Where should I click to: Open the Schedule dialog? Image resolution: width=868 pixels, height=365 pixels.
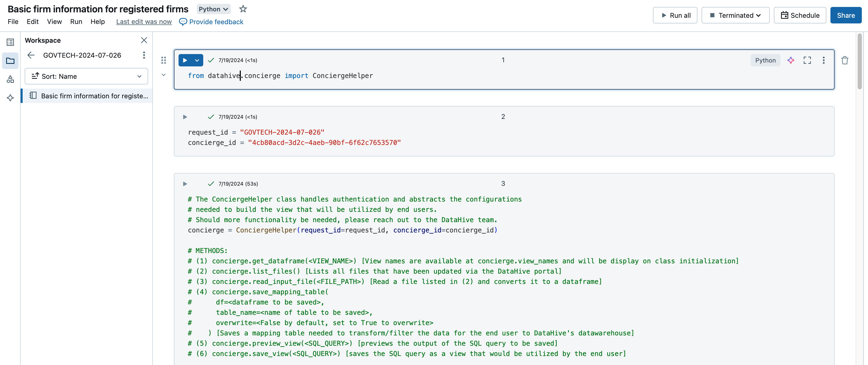coord(800,15)
